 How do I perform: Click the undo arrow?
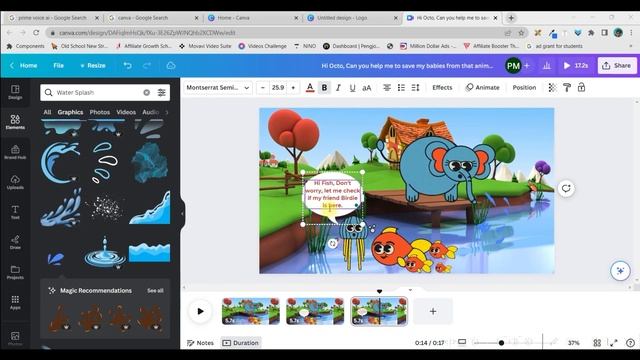(127, 65)
